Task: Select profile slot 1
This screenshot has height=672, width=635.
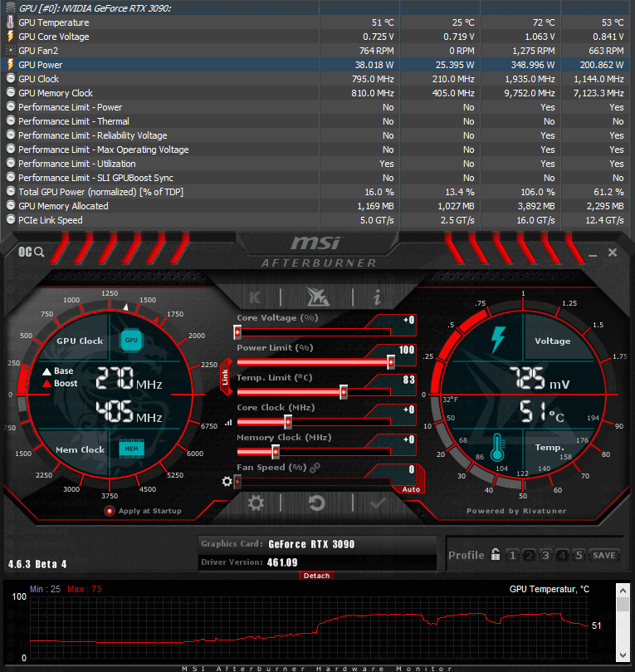Action: click(x=512, y=555)
